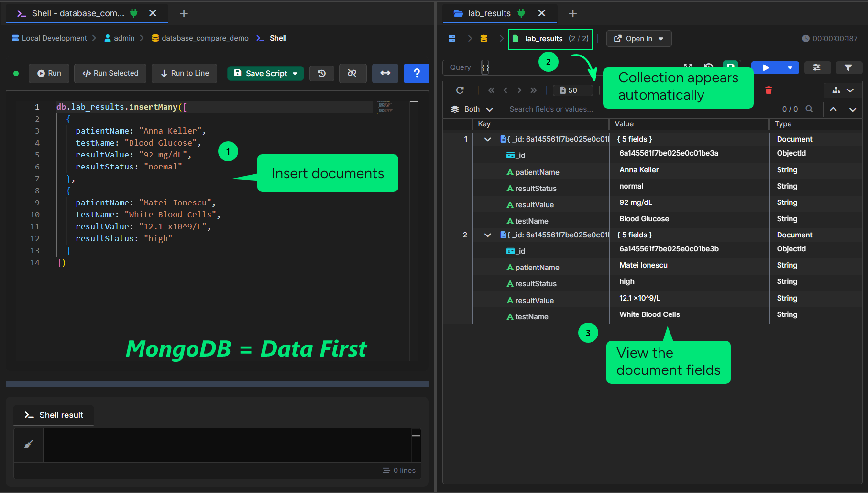Switch to the Shell - database_com... tab

point(86,13)
